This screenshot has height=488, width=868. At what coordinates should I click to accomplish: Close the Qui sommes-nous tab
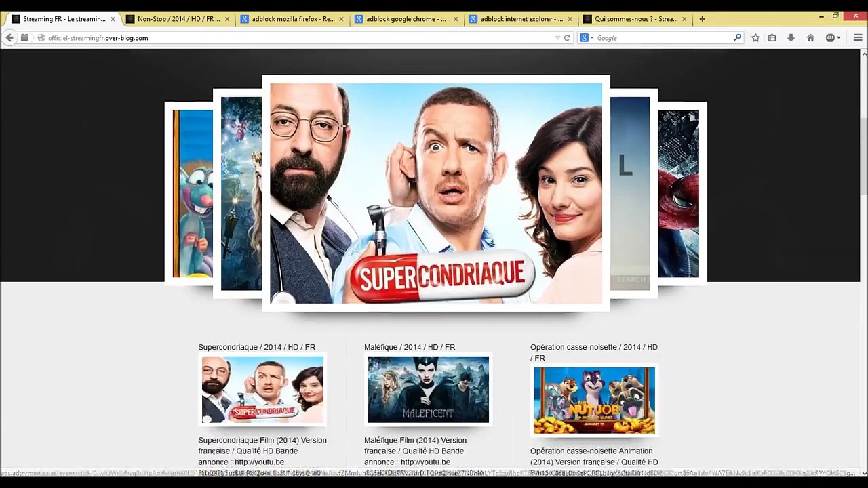pyautogui.click(x=684, y=19)
